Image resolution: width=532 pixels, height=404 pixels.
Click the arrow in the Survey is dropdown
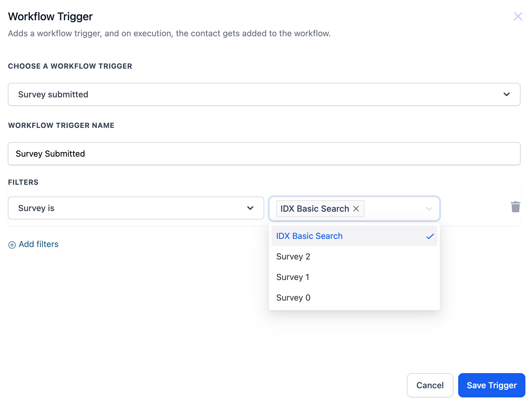pos(250,208)
